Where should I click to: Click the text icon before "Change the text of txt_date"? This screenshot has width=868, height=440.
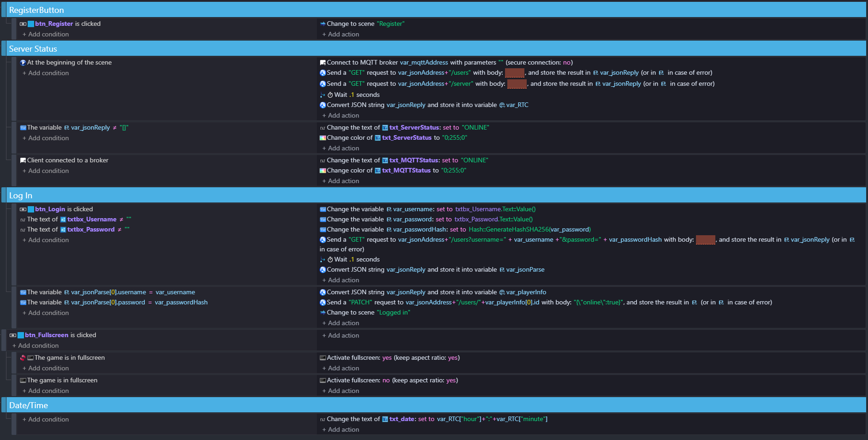click(x=323, y=419)
